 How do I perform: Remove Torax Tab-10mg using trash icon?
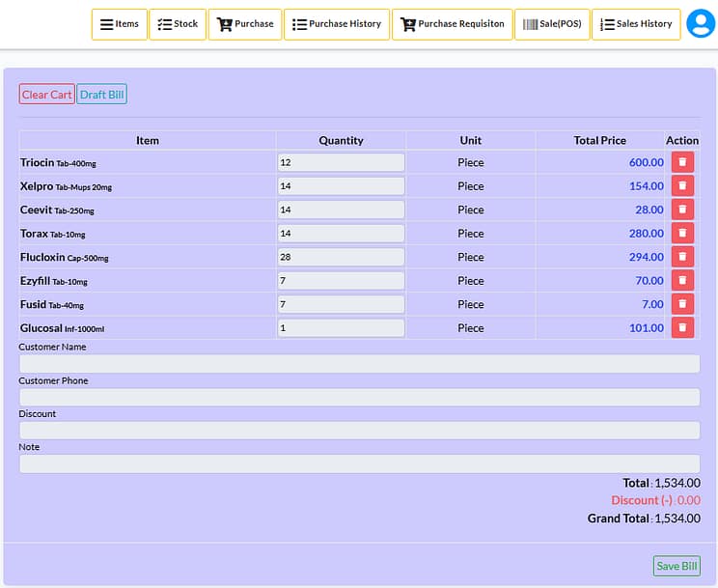682,233
